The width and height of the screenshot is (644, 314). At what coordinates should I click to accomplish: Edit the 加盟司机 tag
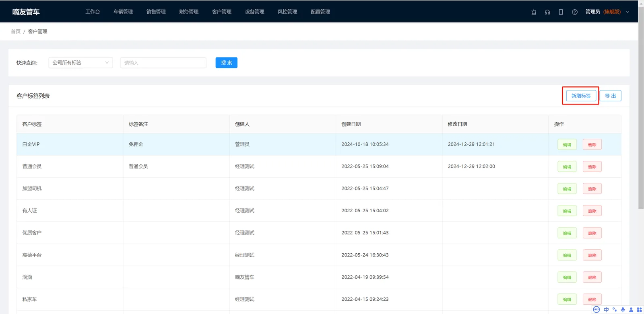[567, 189]
